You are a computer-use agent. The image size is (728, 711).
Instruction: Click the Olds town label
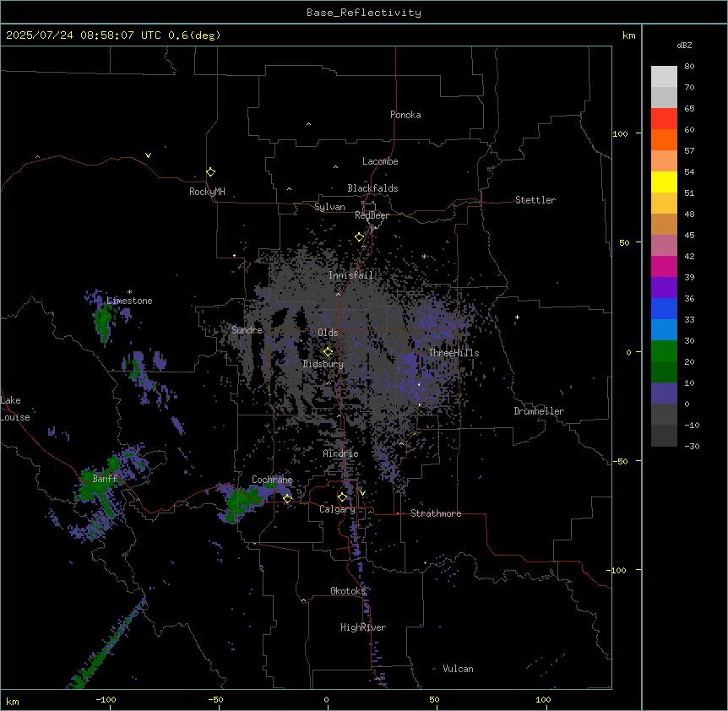click(x=328, y=333)
